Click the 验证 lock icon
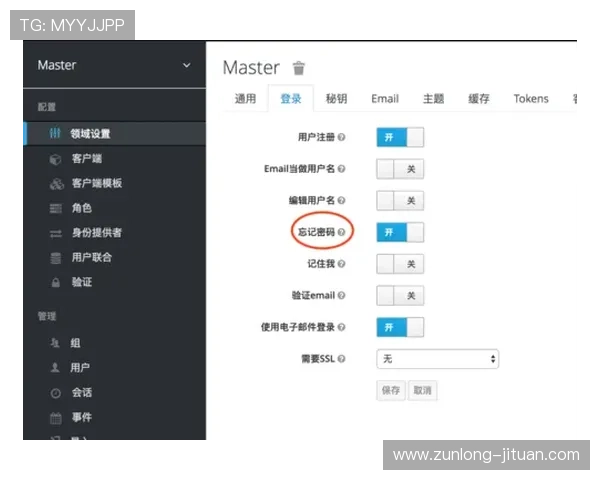This screenshot has height=480, width=600. (x=56, y=283)
